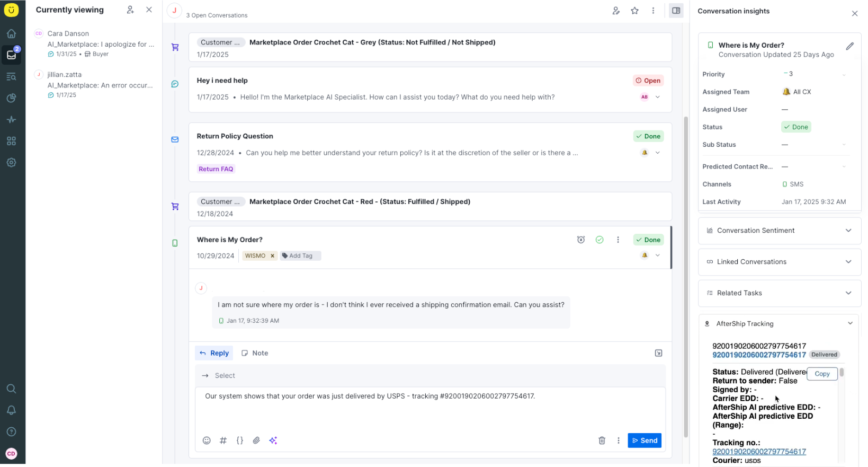Viewport: 868px width, 467px height.
Task: Click the snooze alarm icon on Where is My Order
Action: pyautogui.click(x=581, y=240)
